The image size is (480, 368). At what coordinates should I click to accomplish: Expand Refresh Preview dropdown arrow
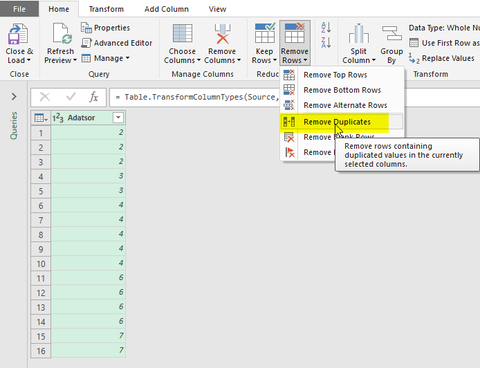pos(75,60)
